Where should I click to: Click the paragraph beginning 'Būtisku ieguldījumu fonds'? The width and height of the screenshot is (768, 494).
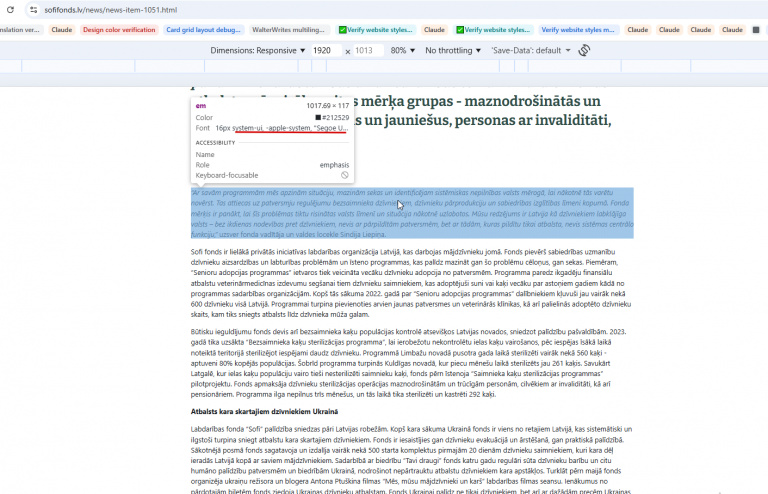tap(408, 363)
